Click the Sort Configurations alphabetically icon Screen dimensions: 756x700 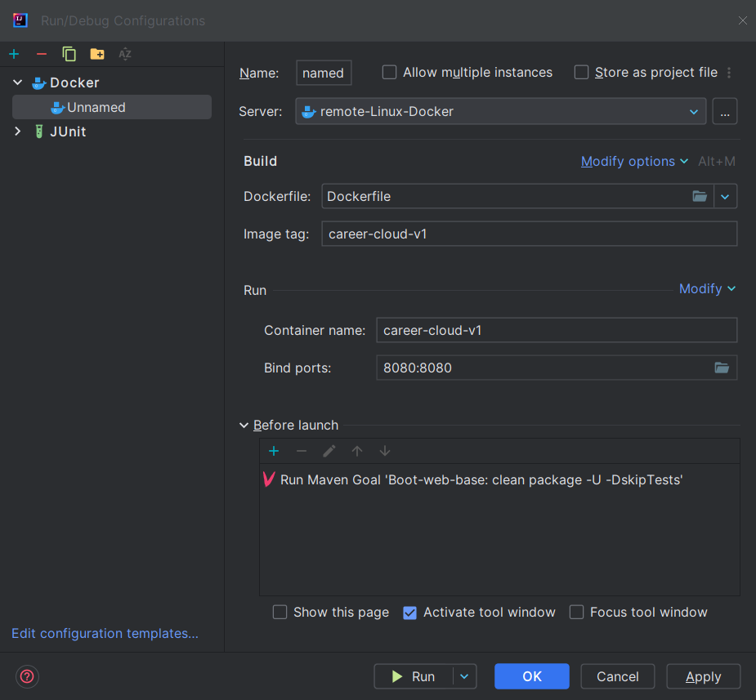[x=125, y=54]
